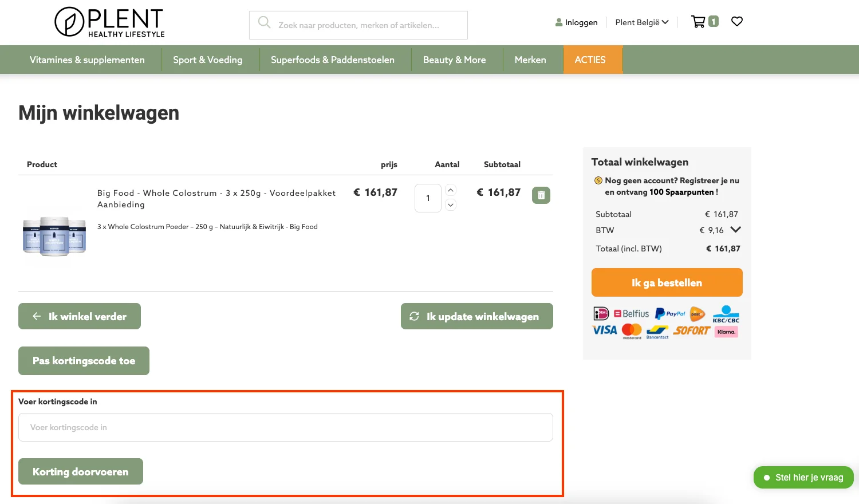Click the Plent logo
This screenshot has width=859, height=504.
(x=109, y=22)
